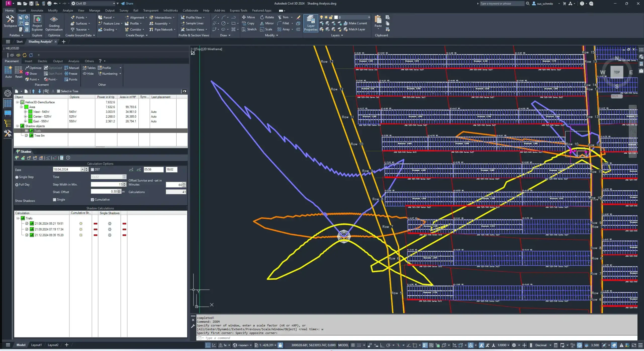Click the Optimize placement button
This screenshot has width=644, height=351.
(x=33, y=68)
